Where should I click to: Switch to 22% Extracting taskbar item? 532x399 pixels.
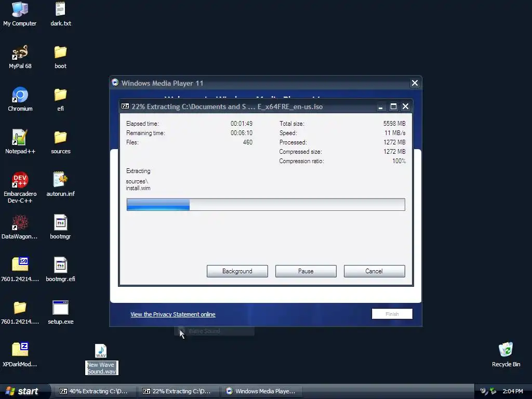(x=178, y=391)
